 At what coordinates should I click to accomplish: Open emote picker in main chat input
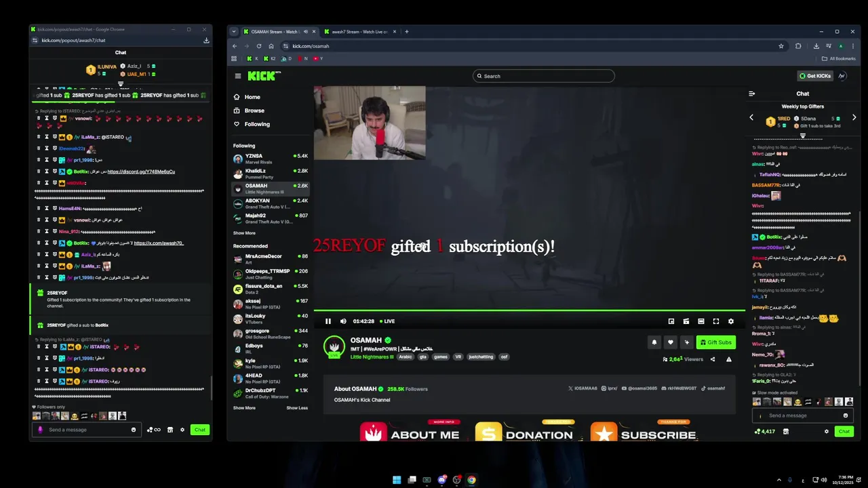point(846,415)
